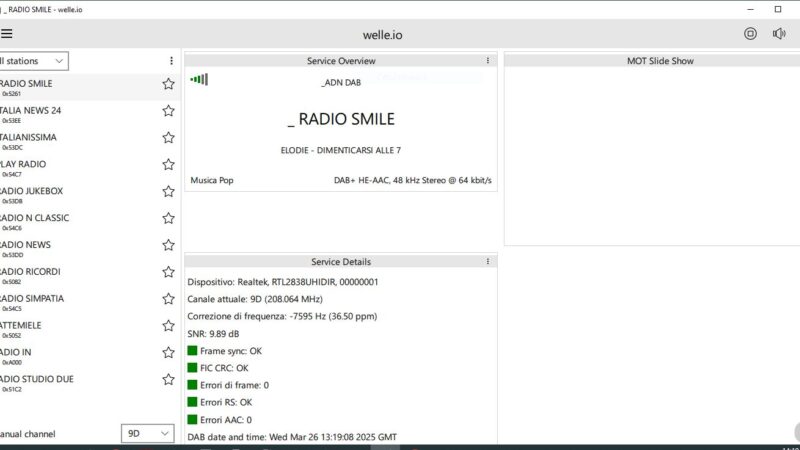
Task: Click the DAB+ HE-AAC codec info
Action: pos(413,180)
